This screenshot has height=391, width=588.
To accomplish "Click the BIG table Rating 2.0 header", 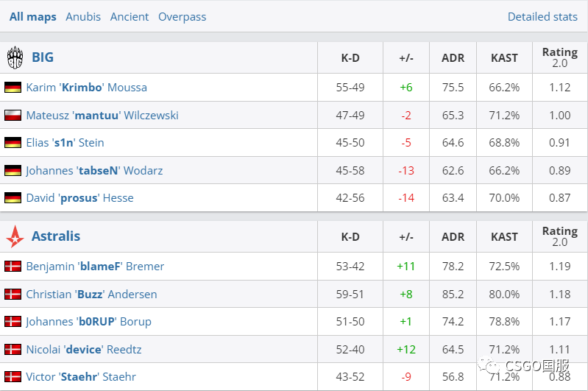I will click(x=559, y=57).
